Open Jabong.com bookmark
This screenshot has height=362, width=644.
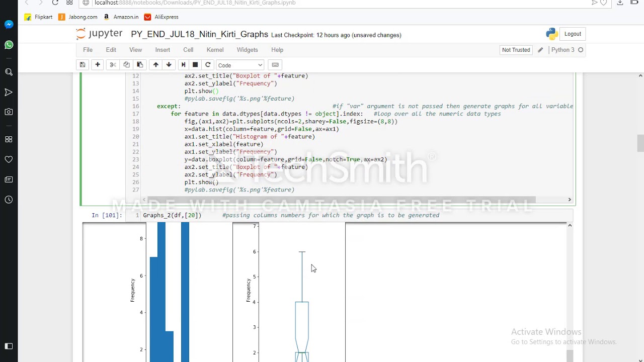pyautogui.click(x=78, y=17)
